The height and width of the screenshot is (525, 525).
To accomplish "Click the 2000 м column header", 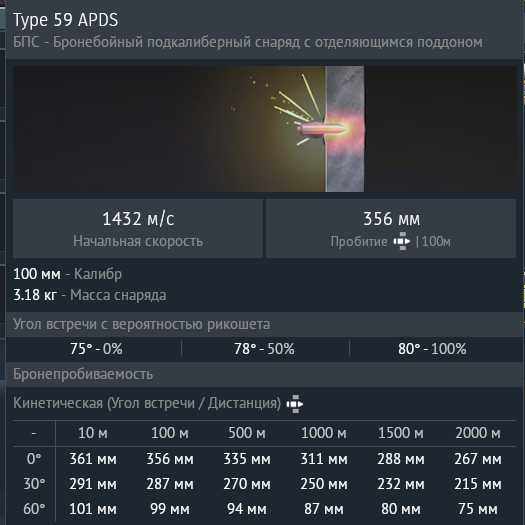I will tap(478, 433).
